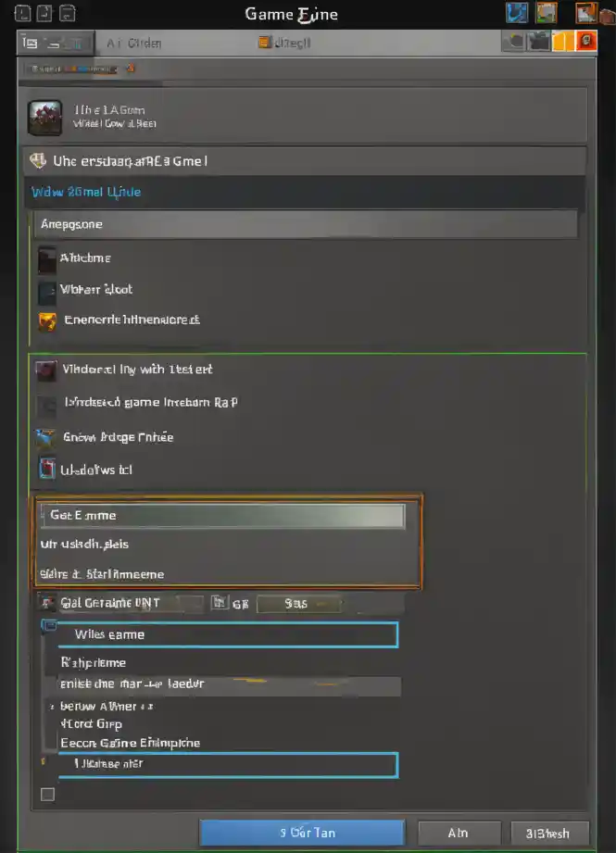The image size is (616, 853).
Task: Expand the 'Anepgsone' section header
Action: point(308,224)
